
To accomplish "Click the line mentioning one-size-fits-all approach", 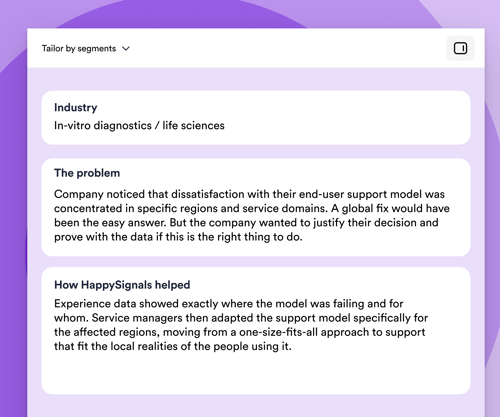I will coord(239,332).
